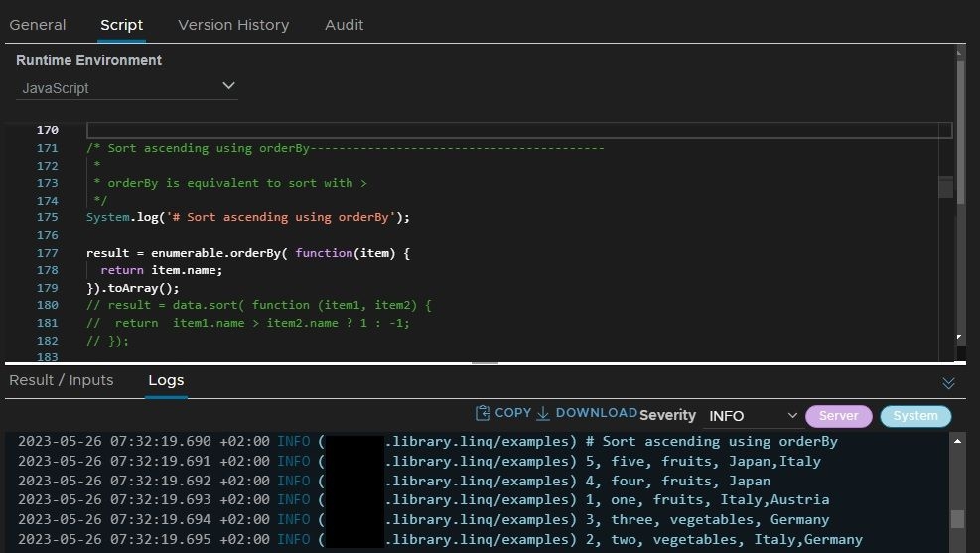
Task: Click the log entry '5, five, fruits, Japan,Italy'
Action: point(703,461)
